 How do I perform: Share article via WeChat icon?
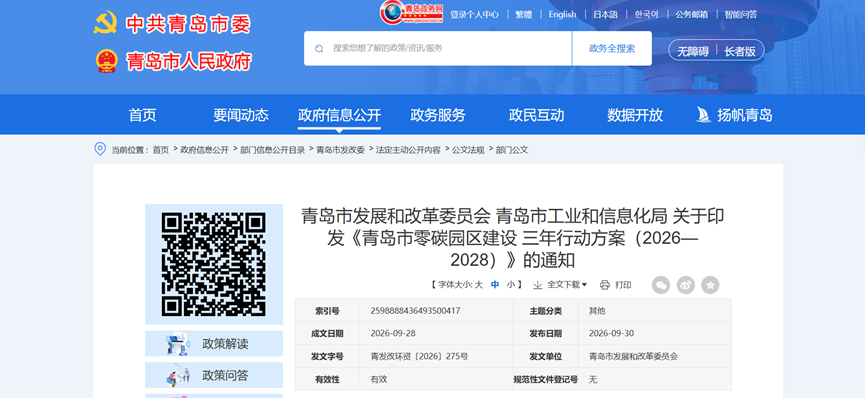point(660,285)
